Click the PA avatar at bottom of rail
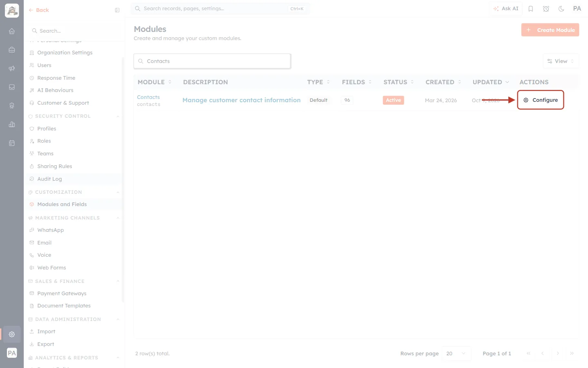This screenshot has height=368, width=588. point(12,353)
